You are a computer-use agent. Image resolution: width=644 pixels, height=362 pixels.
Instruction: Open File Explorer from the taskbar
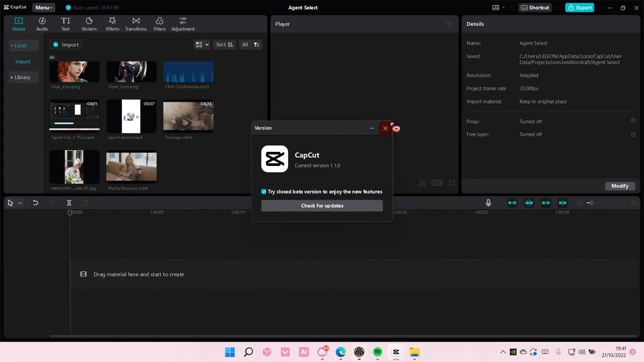pos(414,352)
